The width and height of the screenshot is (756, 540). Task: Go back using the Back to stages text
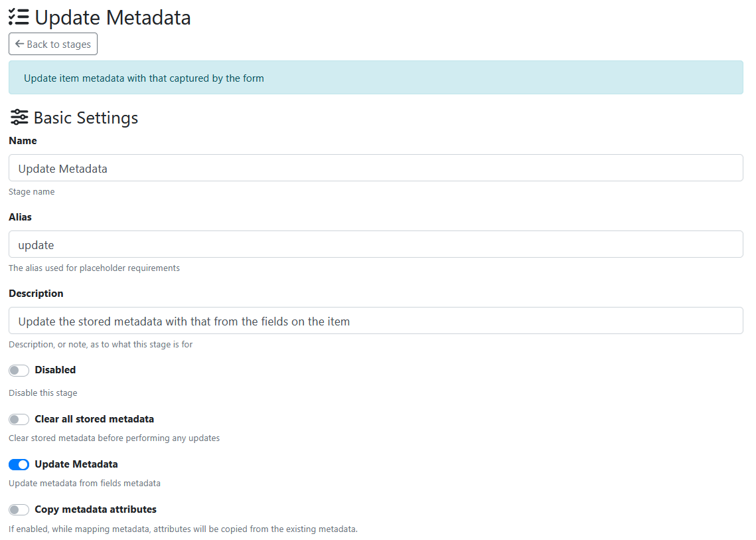[x=58, y=45]
